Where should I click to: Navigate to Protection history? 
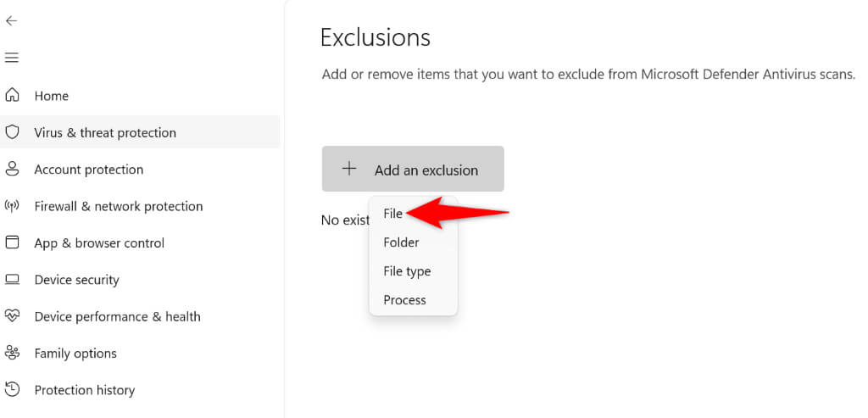(84, 390)
